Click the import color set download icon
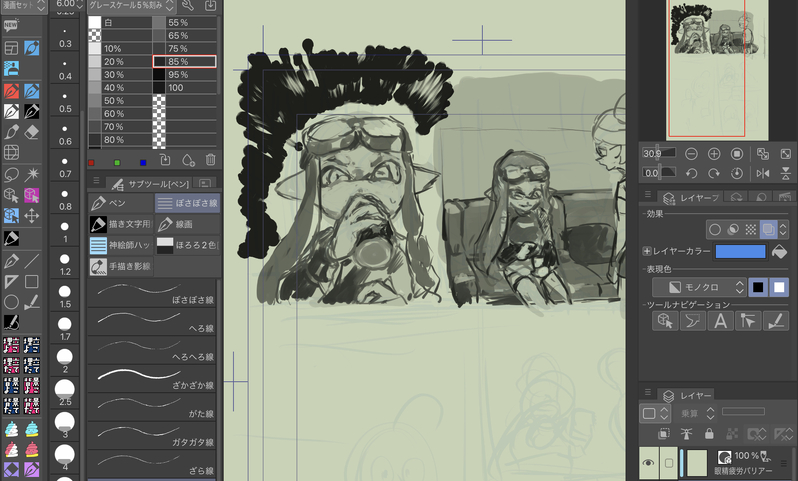 point(210,6)
